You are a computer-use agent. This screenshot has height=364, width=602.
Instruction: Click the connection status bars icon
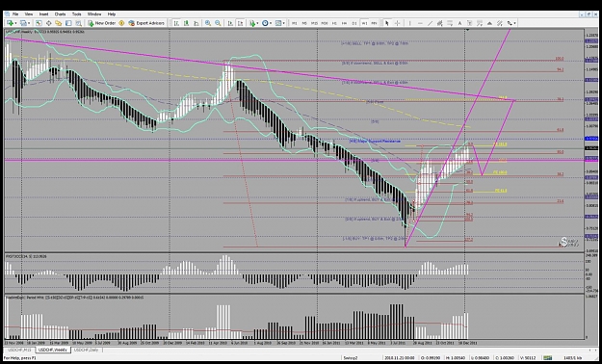tap(547, 358)
